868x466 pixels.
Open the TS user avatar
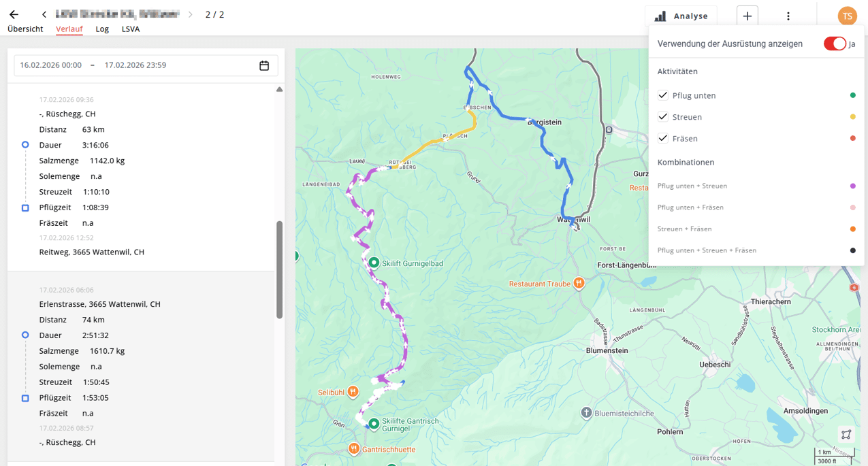coord(847,16)
